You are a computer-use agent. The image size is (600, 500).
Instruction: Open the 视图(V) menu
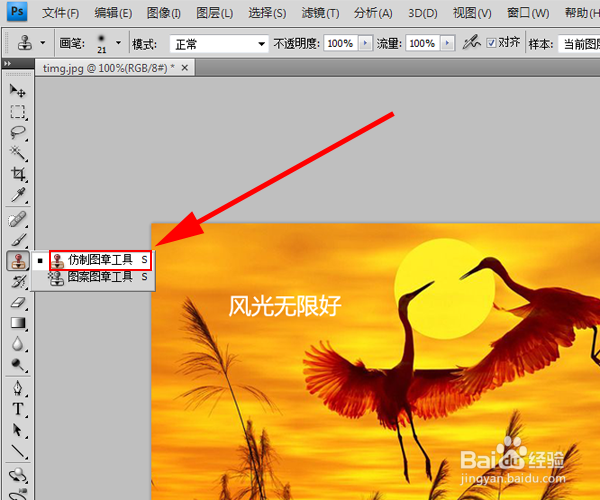click(472, 13)
